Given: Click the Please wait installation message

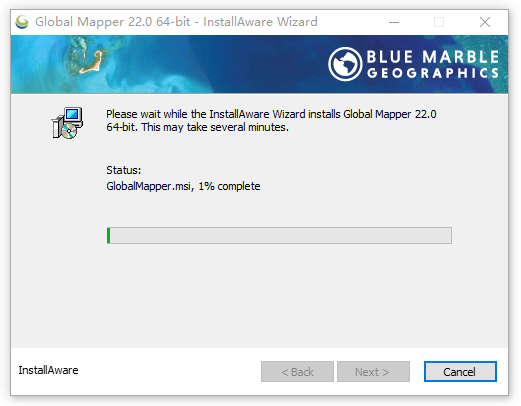Looking at the screenshot, I should (x=271, y=120).
